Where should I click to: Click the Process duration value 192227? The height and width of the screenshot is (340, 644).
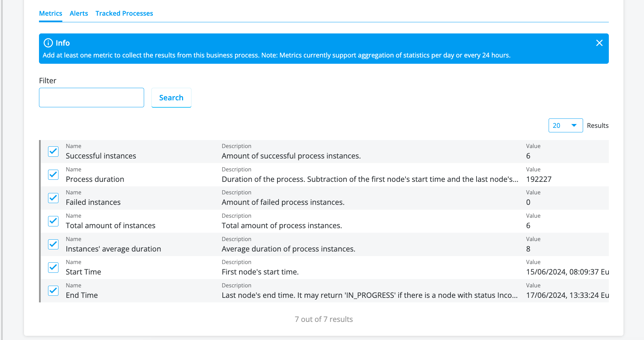(539, 179)
